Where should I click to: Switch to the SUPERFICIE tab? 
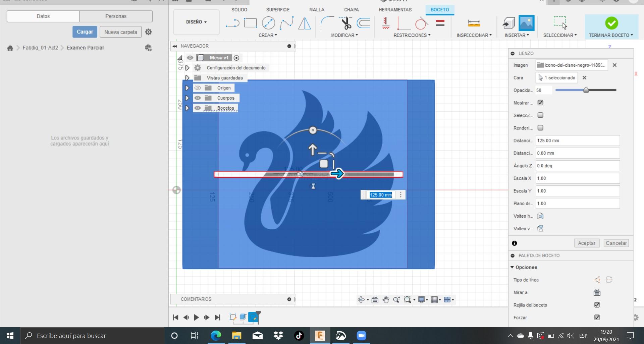click(x=278, y=10)
